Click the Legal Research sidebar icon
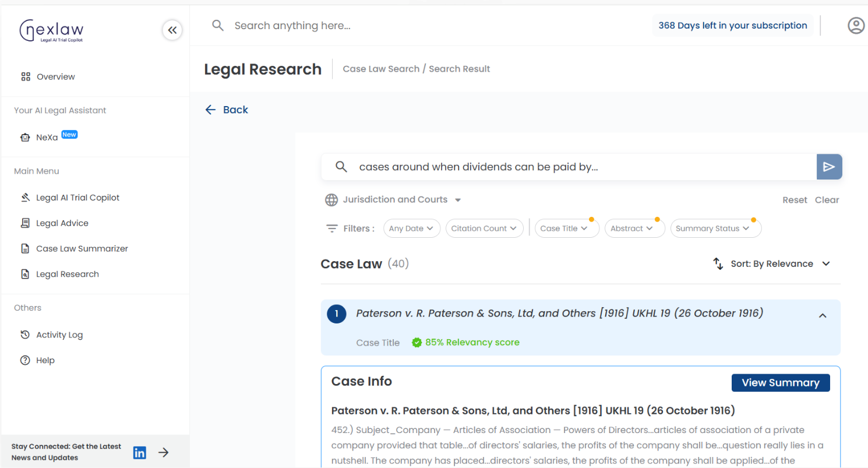This screenshot has width=868, height=468. (25, 275)
